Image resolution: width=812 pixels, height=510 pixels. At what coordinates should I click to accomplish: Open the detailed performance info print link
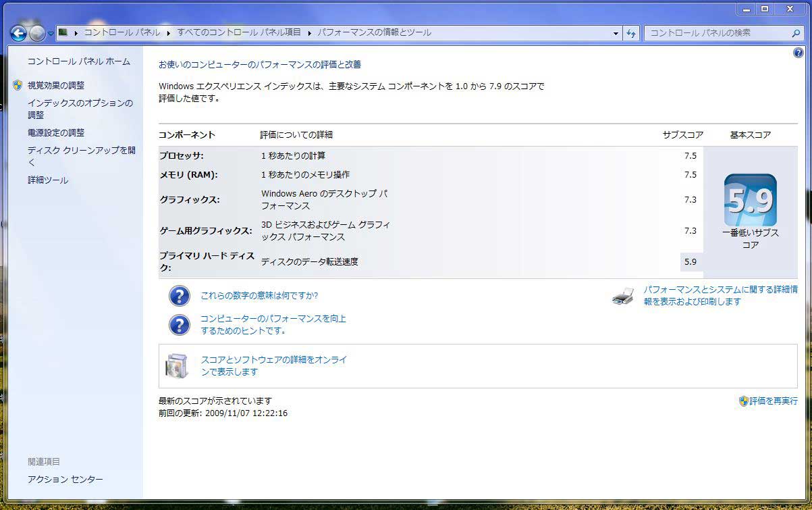[720, 296]
